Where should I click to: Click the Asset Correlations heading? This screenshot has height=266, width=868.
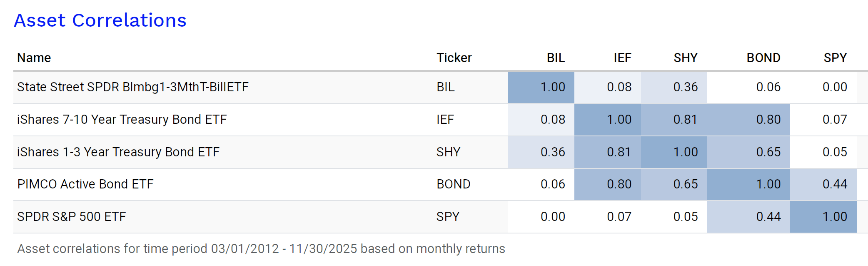100,20
